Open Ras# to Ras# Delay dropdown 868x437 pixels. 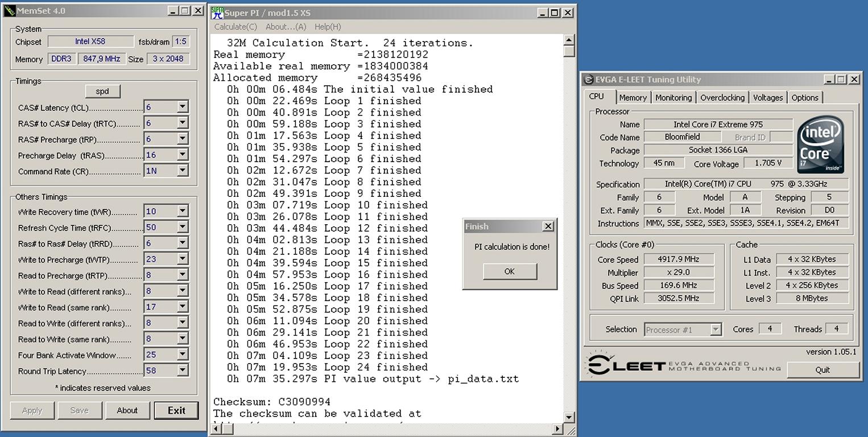click(x=182, y=243)
